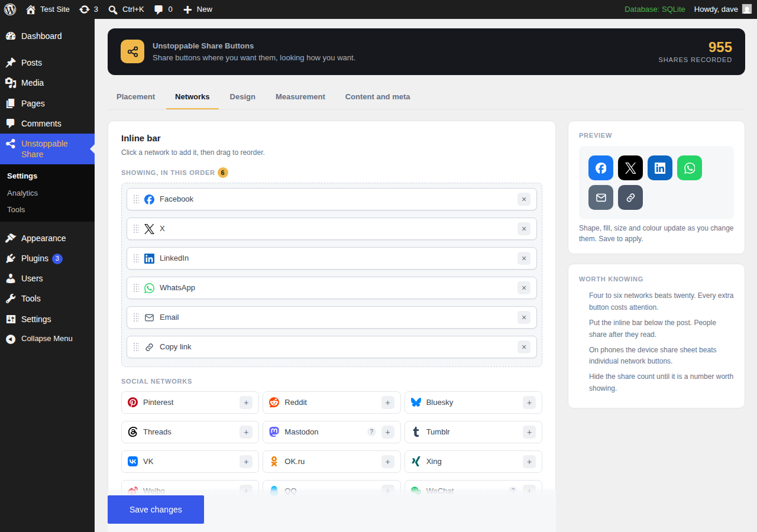Go to the Measurement tab
757x532 pixels.
click(x=300, y=97)
